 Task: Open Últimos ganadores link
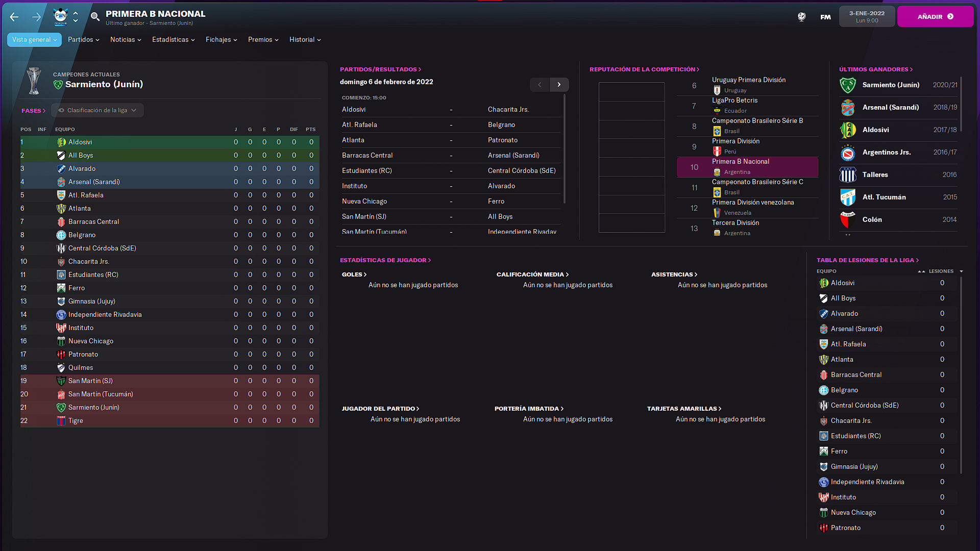(x=876, y=69)
